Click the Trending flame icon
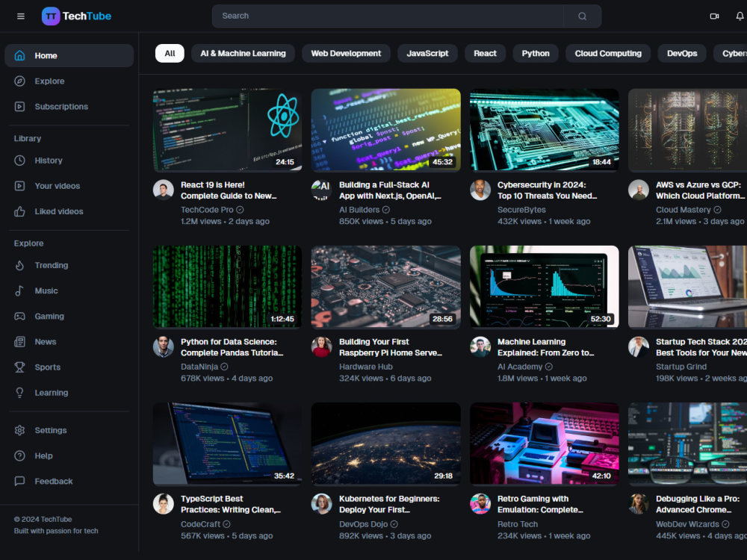This screenshot has height=560, width=747. (x=19, y=265)
